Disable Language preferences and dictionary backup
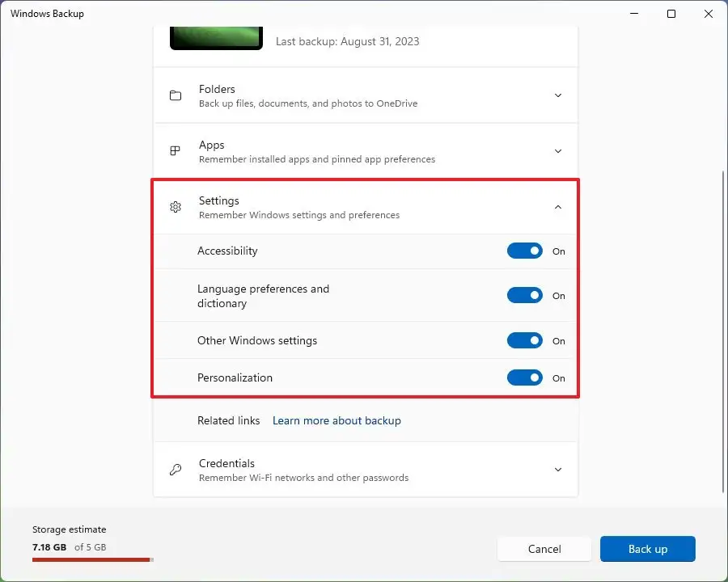Image resolution: width=728 pixels, height=582 pixels. point(525,295)
